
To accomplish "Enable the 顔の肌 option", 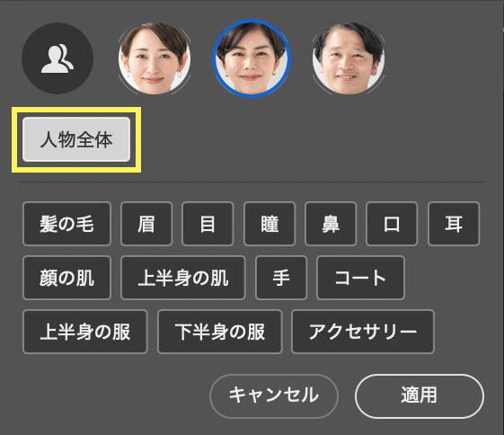I will pyautogui.click(x=66, y=278).
